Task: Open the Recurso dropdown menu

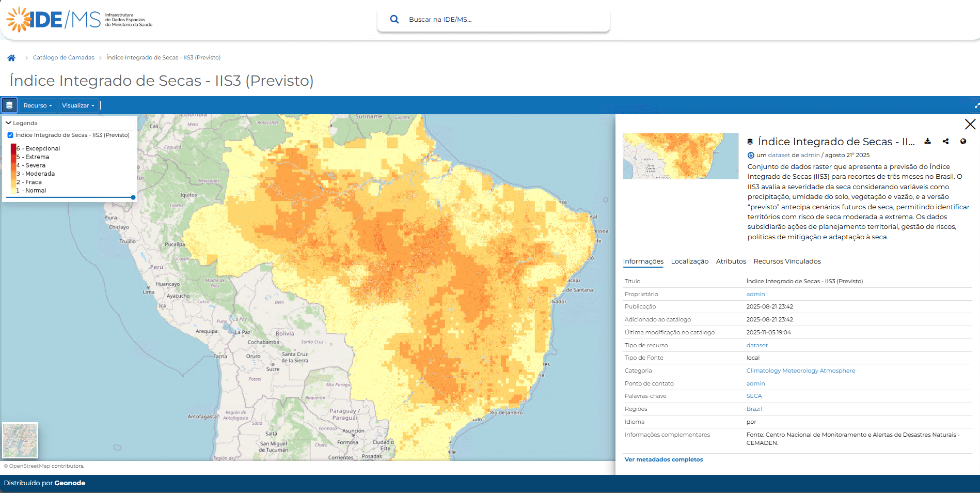Action: [38, 105]
